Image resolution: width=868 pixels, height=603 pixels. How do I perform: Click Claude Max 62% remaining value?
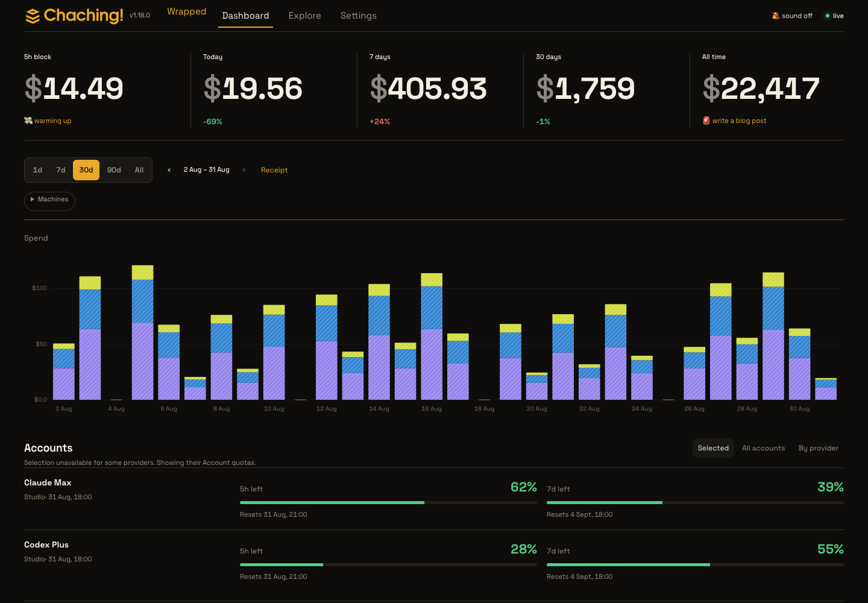click(x=523, y=487)
